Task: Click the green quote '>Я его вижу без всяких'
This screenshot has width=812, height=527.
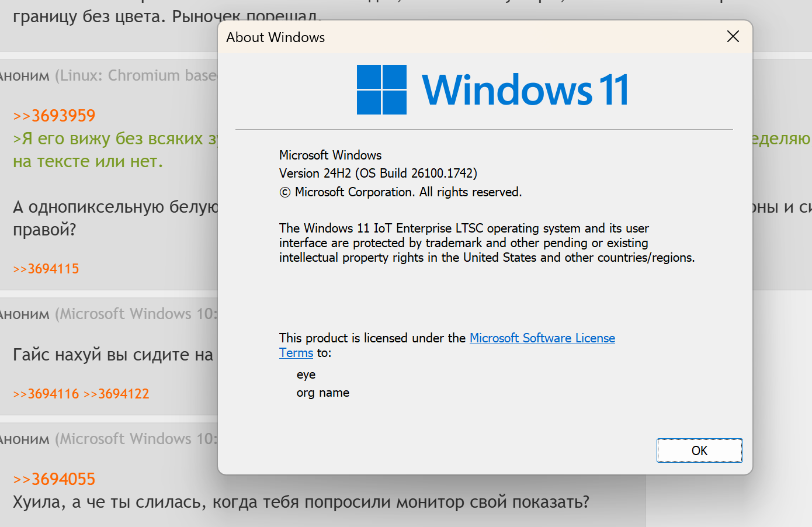Action: (x=108, y=139)
